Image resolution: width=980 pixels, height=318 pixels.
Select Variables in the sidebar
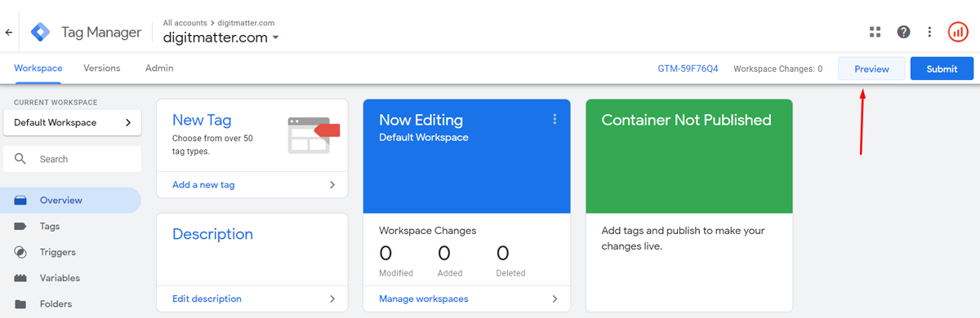click(71, 278)
